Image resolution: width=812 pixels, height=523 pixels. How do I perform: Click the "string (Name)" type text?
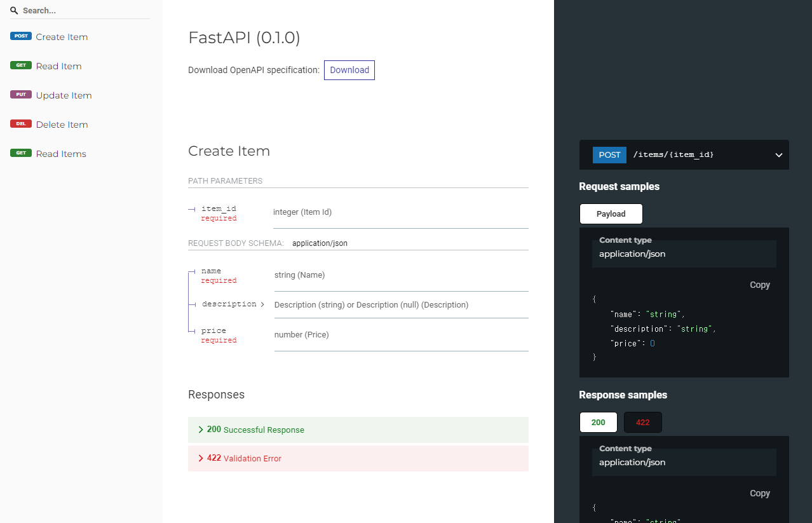click(299, 275)
